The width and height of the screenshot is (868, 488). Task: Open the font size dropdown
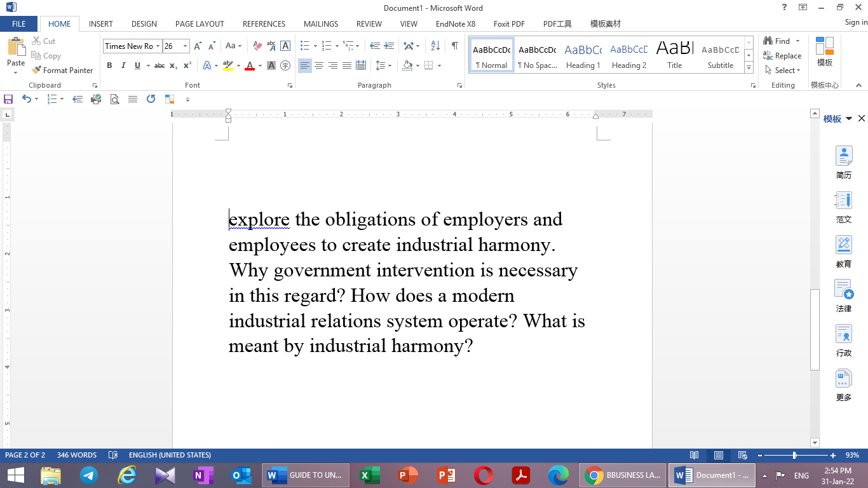click(x=184, y=46)
